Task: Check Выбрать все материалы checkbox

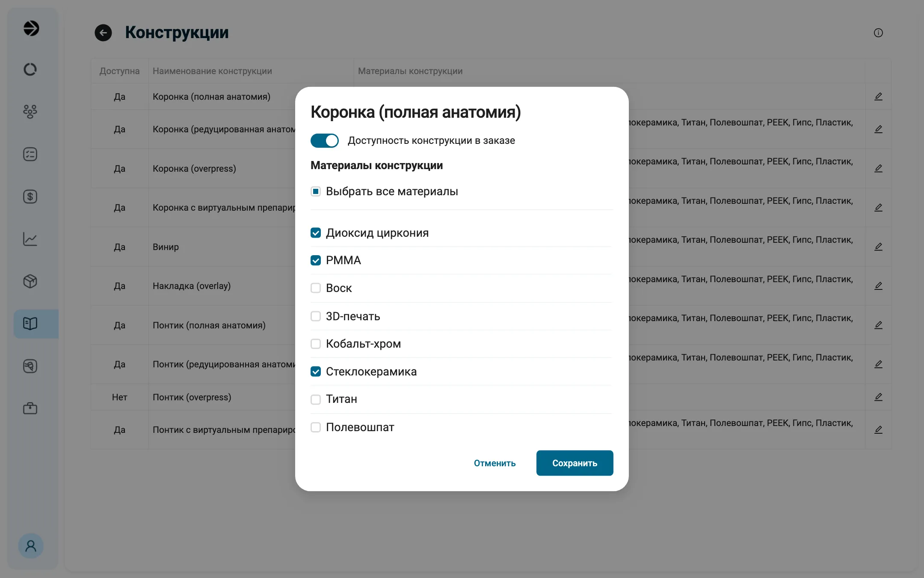Action: (316, 191)
